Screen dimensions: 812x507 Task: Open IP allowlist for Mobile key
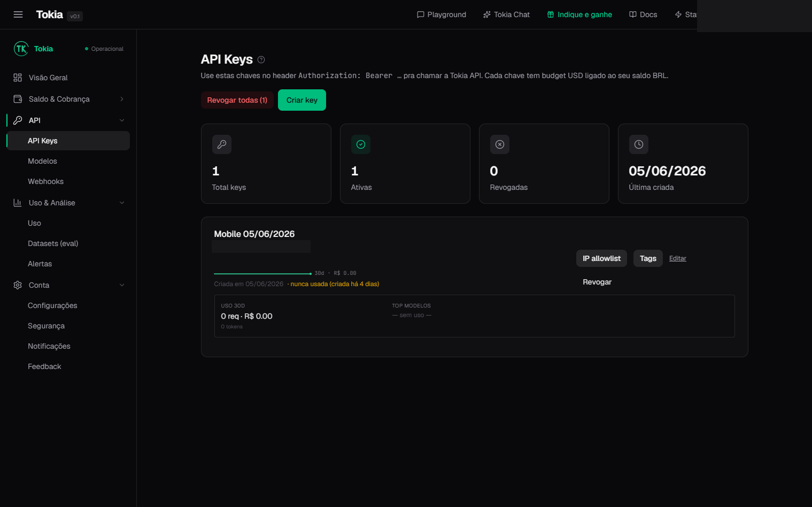[601, 258]
